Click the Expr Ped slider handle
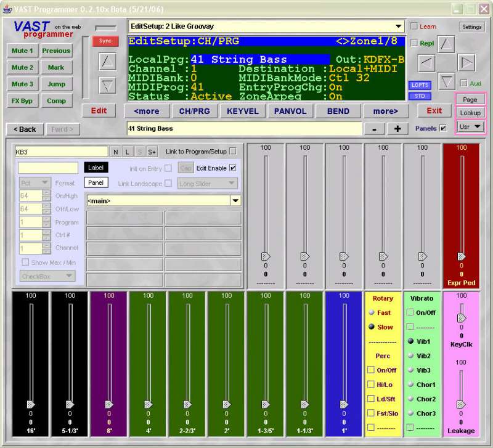The image size is (493, 448). (461, 256)
